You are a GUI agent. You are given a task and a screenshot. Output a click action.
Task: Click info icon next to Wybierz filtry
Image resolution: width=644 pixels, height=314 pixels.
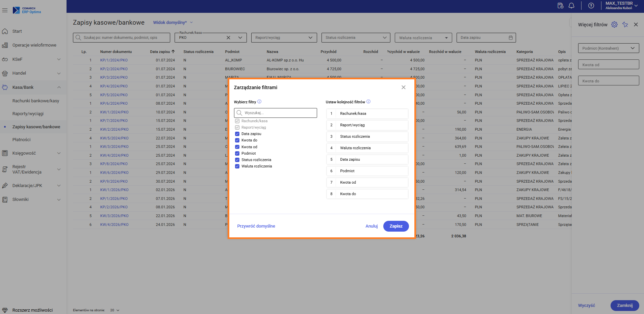(x=259, y=102)
